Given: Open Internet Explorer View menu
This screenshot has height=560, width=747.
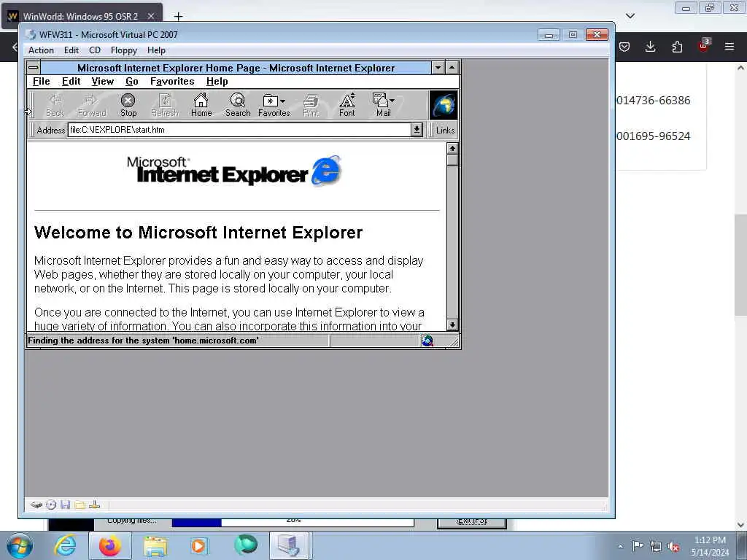Looking at the screenshot, I should pos(102,82).
